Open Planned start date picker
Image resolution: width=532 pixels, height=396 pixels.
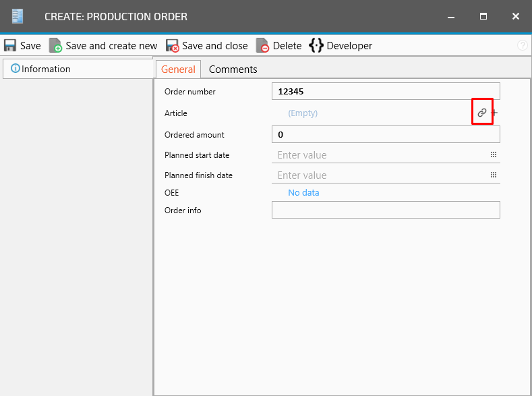click(494, 154)
